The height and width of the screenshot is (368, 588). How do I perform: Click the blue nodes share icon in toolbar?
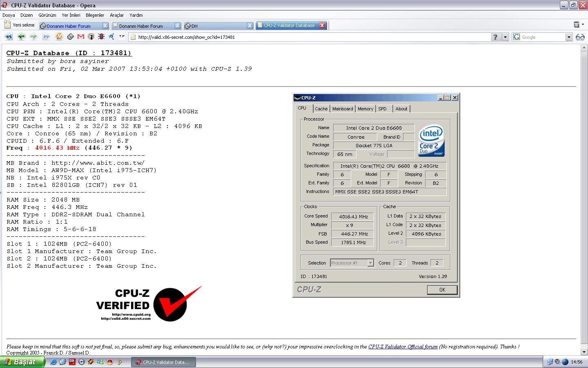[111, 37]
